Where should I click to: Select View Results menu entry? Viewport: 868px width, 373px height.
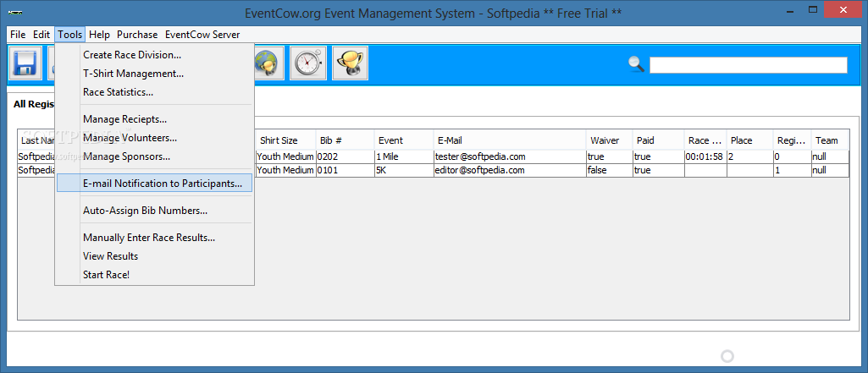tap(154, 255)
